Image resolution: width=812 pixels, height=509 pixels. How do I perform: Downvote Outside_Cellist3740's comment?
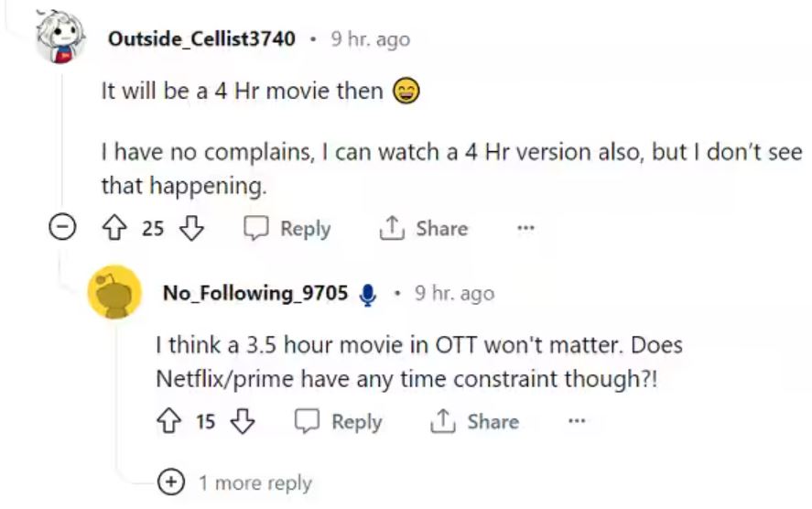click(189, 229)
